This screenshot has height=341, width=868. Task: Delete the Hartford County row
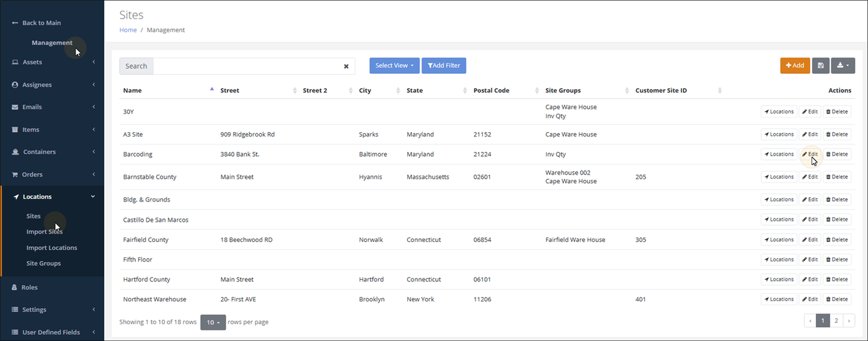pyautogui.click(x=837, y=280)
